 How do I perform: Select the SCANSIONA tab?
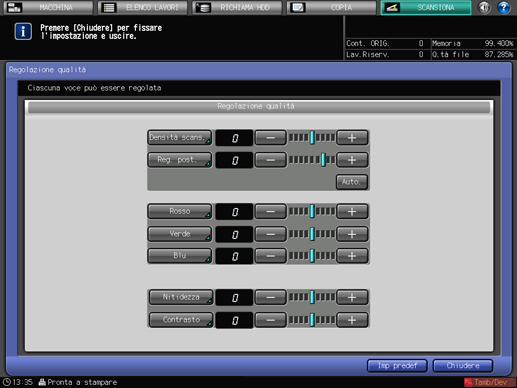pos(426,7)
